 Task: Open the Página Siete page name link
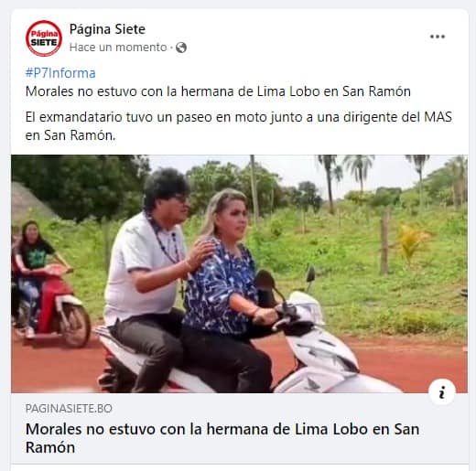[x=107, y=29]
